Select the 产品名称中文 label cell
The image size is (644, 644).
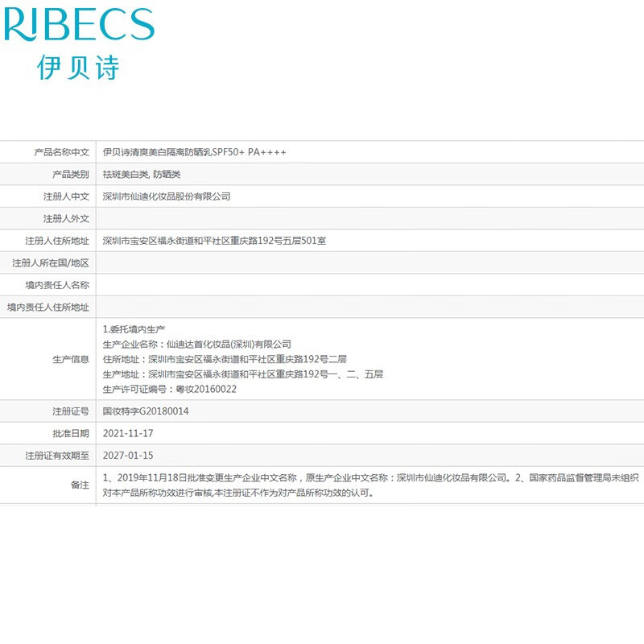tap(62, 152)
